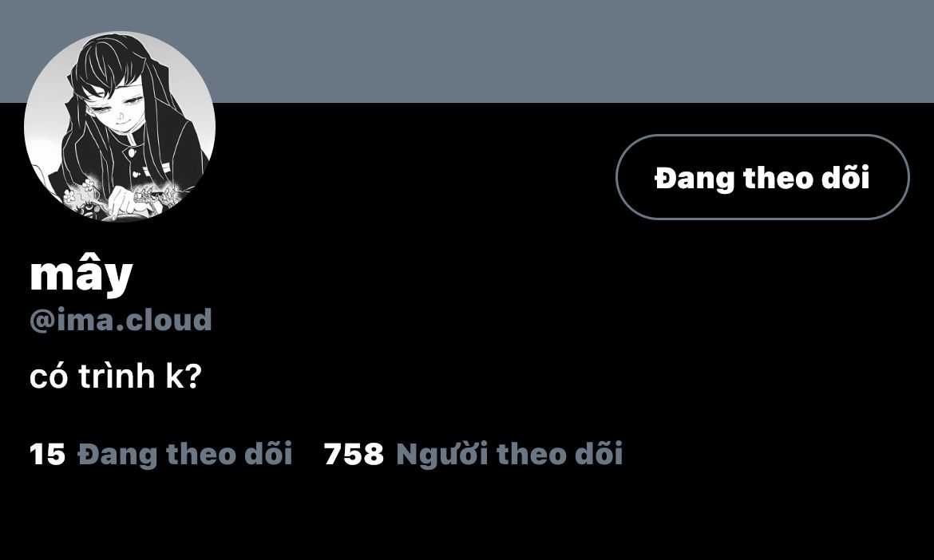Click the word dõi inside the pill button
The width and height of the screenshot is (934, 560).
pyautogui.click(x=846, y=177)
